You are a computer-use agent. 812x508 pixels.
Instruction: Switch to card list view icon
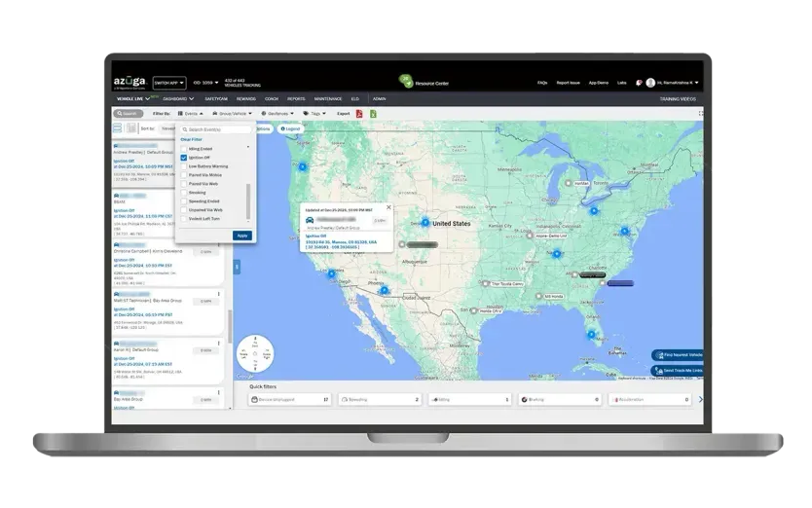click(x=118, y=128)
